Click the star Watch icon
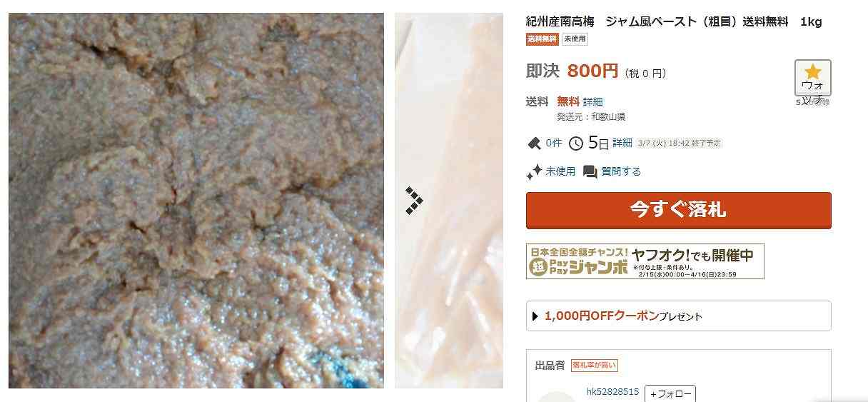The width and height of the screenshot is (868, 402). (x=813, y=71)
